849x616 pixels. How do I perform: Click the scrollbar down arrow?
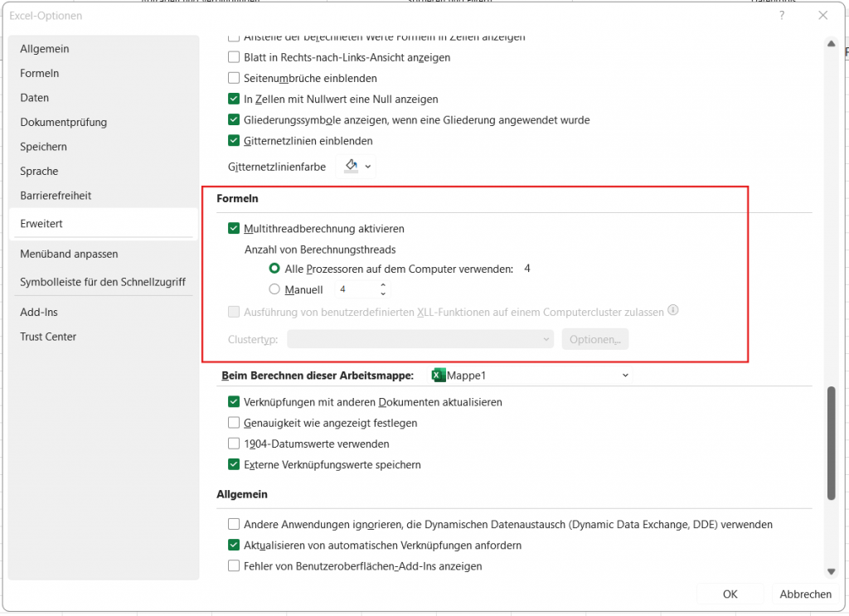point(831,570)
